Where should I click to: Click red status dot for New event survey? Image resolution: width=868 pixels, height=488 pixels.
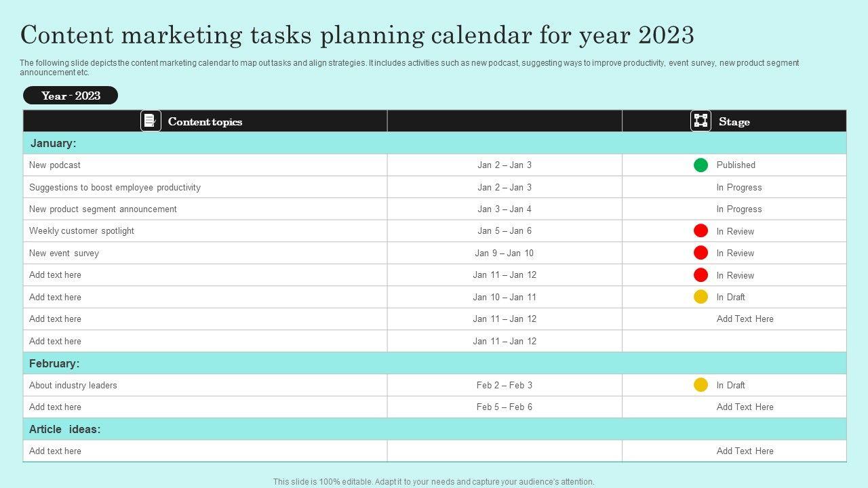(x=701, y=253)
